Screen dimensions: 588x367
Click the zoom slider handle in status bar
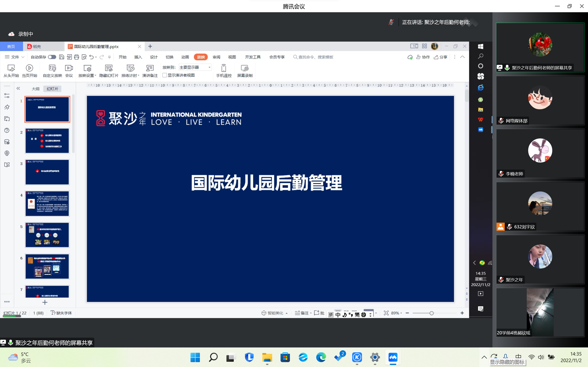(432, 313)
